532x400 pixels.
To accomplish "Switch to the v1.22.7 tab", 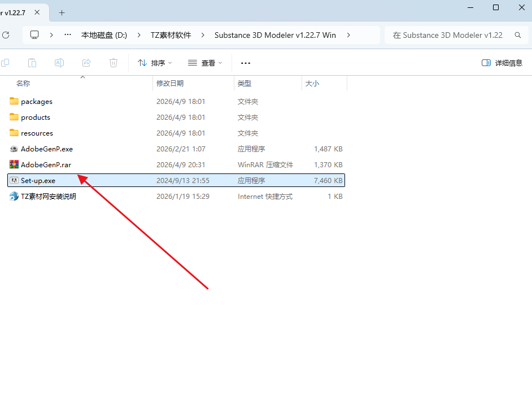I will click(x=14, y=13).
